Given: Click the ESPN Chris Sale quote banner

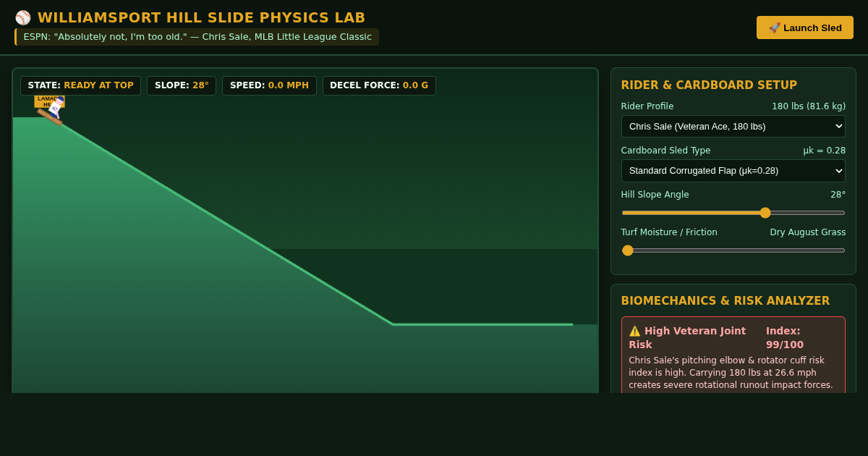Looking at the screenshot, I should [x=197, y=37].
